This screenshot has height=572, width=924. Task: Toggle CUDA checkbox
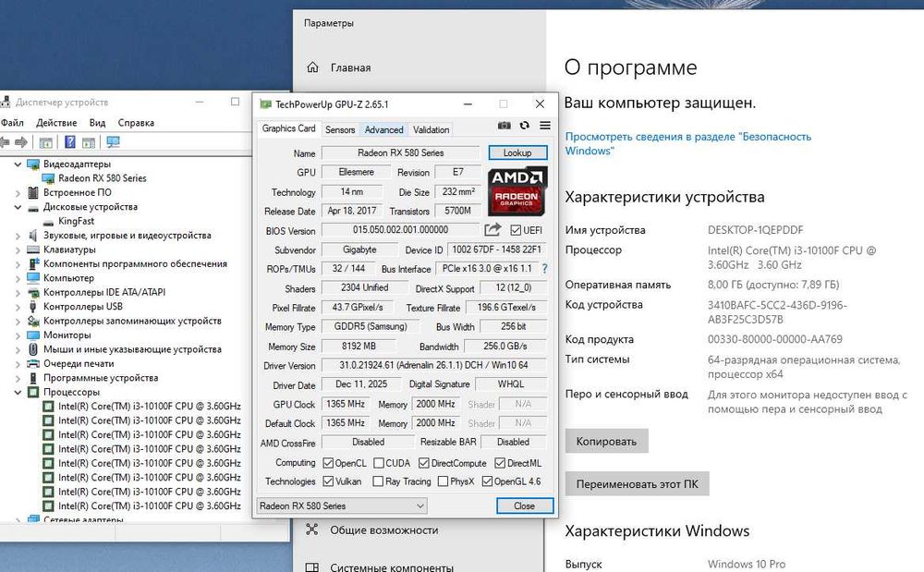pyautogui.click(x=379, y=463)
